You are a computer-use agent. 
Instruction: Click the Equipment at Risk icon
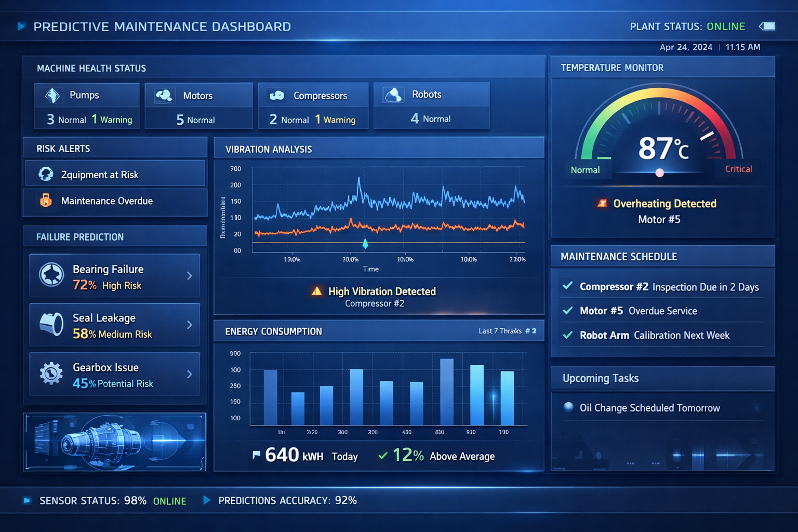click(x=46, y=175)
